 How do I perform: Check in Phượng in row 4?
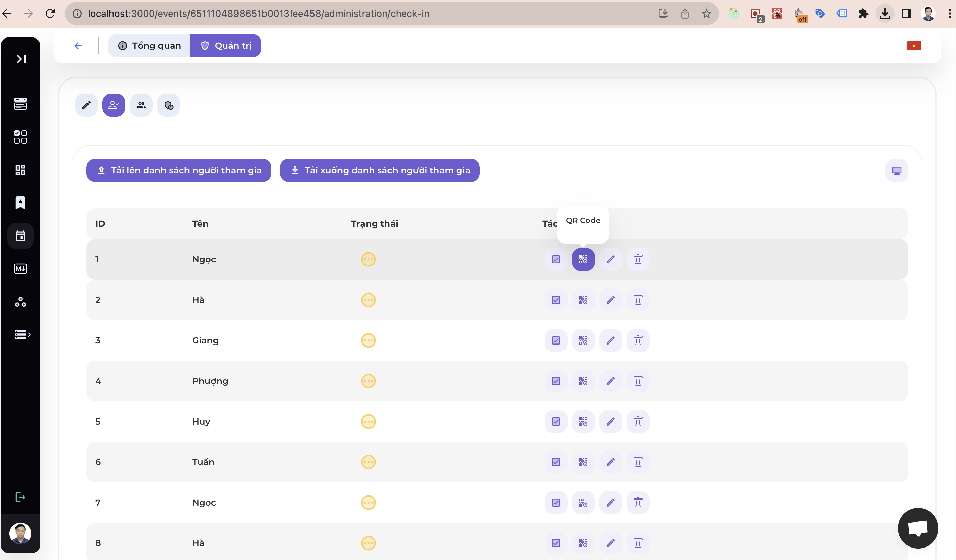click(x=556, y=381)
